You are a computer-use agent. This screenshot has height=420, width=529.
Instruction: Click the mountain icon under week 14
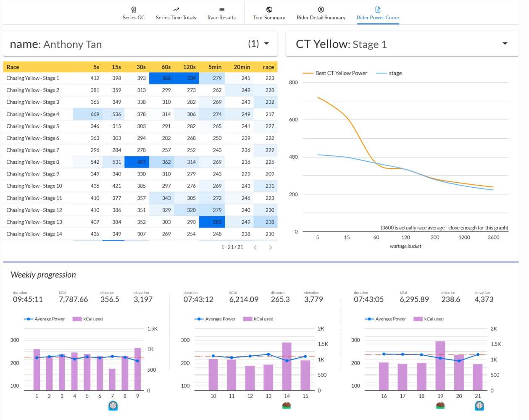[x=287, y=405]
